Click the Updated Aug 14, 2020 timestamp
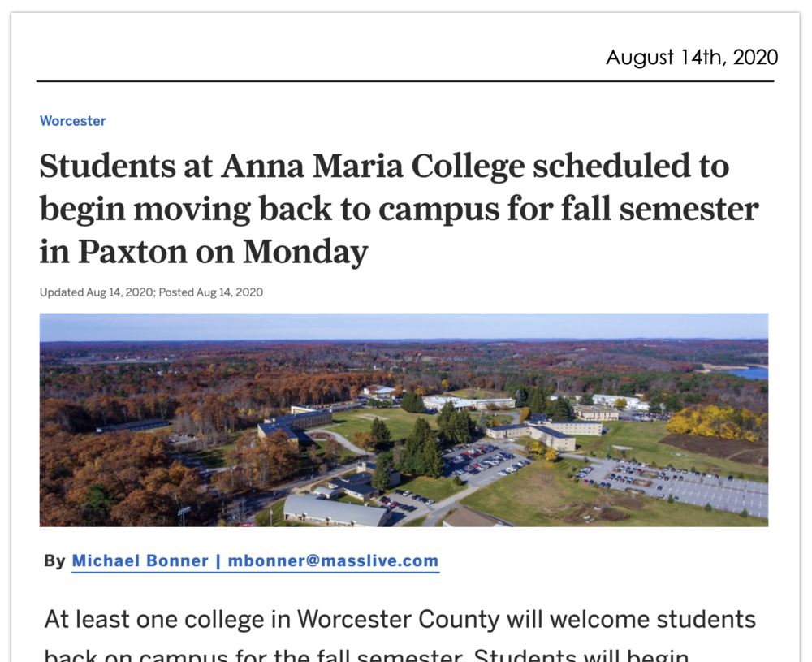 [x=97, y=292]
